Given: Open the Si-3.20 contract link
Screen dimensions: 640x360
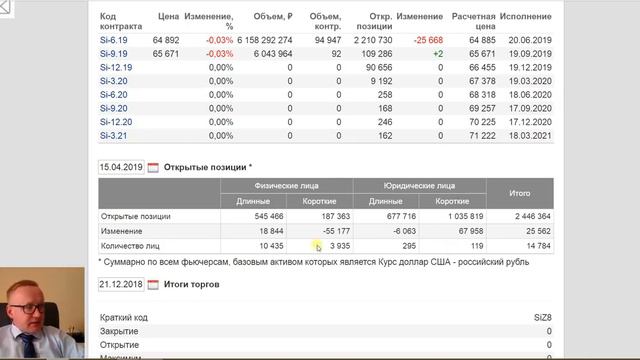Looking at the screenshot, I should 113,81.
